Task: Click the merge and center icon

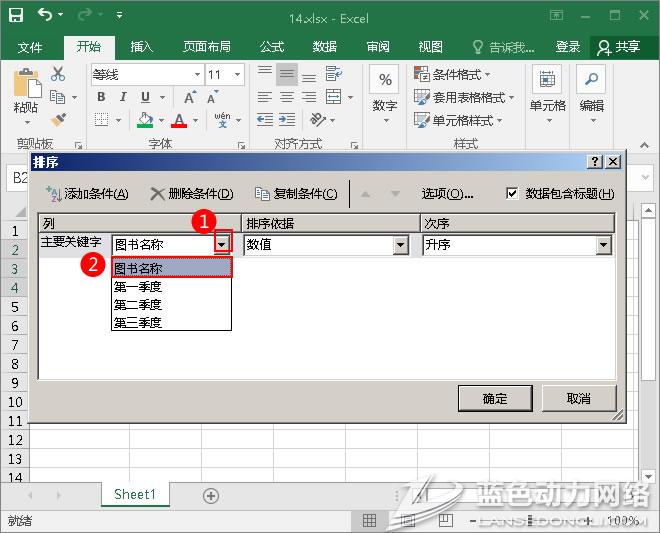Action: (334, 97)
